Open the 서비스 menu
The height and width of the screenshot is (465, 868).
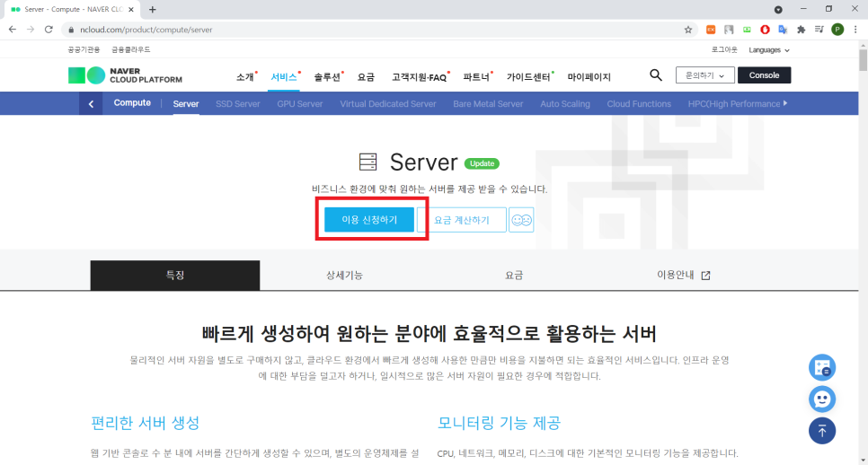pos(284,77)
